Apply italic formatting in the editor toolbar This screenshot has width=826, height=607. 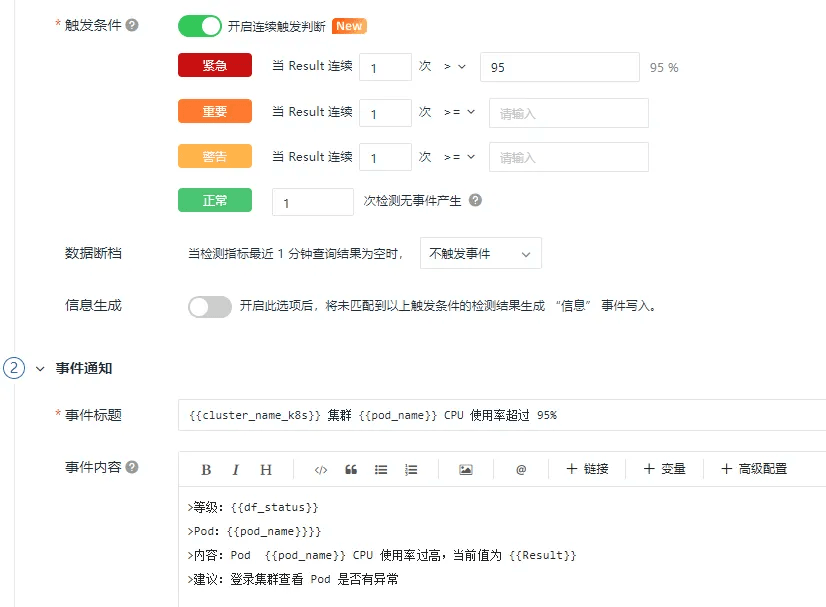(236, 469)
